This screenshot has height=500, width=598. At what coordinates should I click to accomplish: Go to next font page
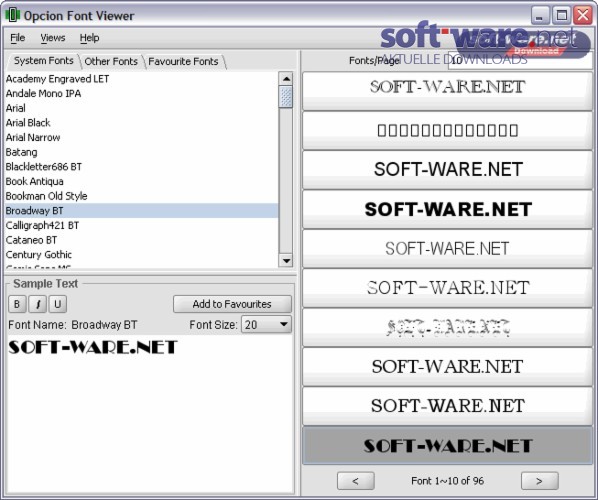click(539, 481)
